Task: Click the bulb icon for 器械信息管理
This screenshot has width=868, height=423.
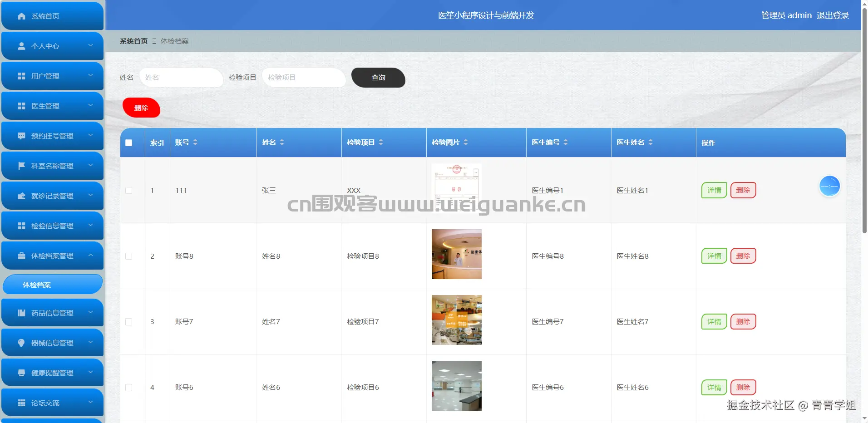Action: click(21, 343)
